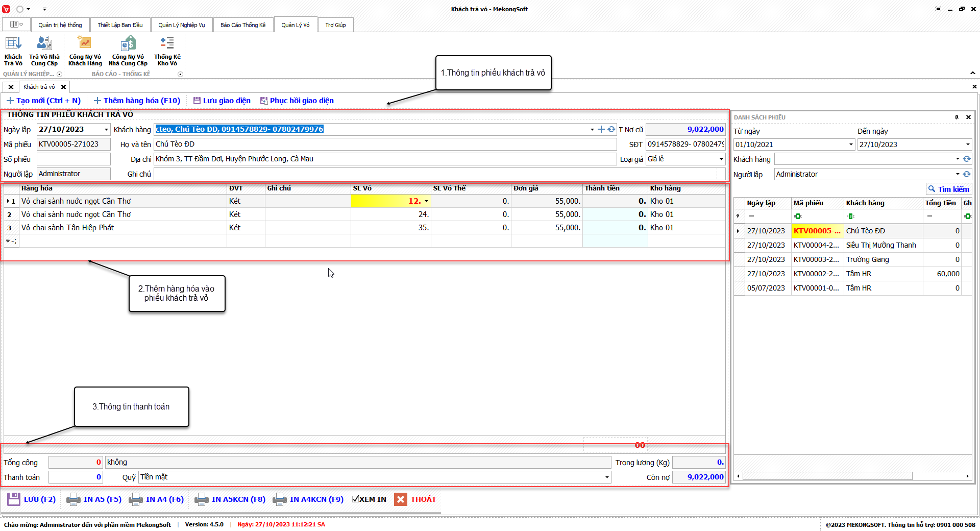Click the horizontal scrollbar in the voucher list

click(x=827, y=476)
